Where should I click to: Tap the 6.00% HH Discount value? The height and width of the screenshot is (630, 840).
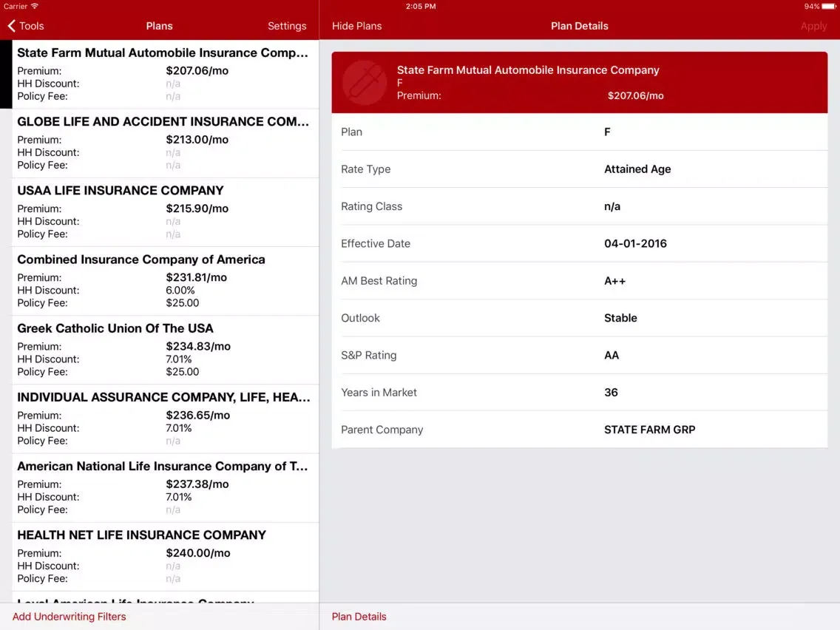[180, 291]
